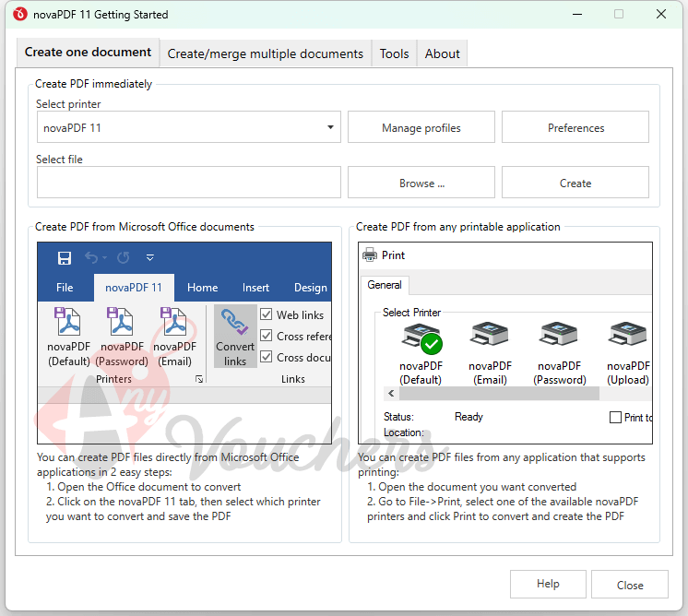Viewport: 688px width, 616px height.
Task: Click the redo icon in the Office preview
Action: pyautogui.click(x=124, y=257)
